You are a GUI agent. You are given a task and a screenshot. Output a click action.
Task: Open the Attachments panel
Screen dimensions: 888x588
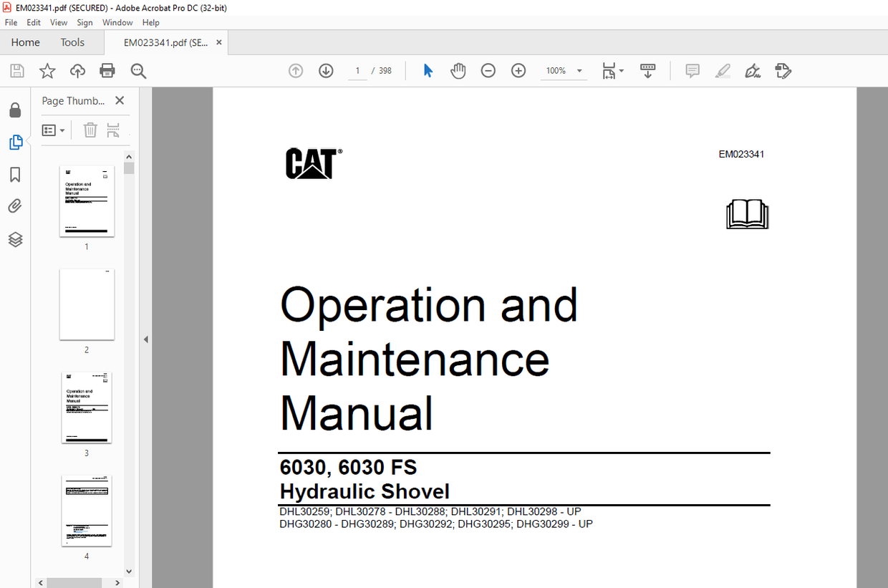pos(16,206)
